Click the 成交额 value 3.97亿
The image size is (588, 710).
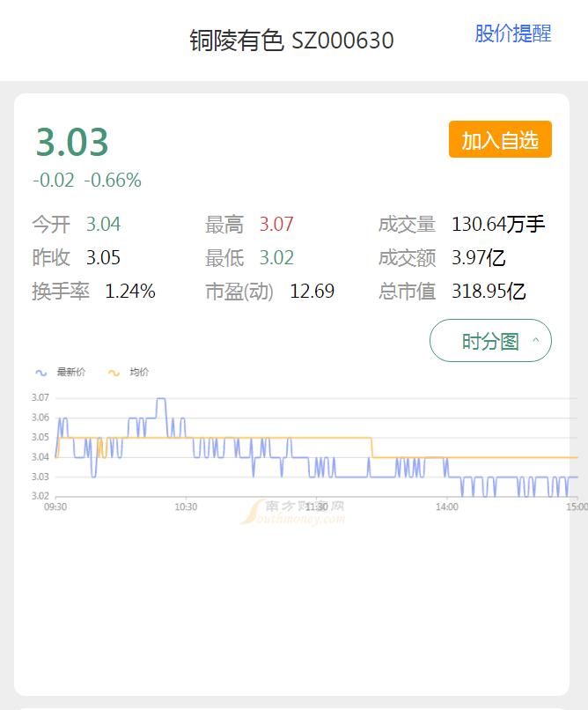[x=478, y=257]
